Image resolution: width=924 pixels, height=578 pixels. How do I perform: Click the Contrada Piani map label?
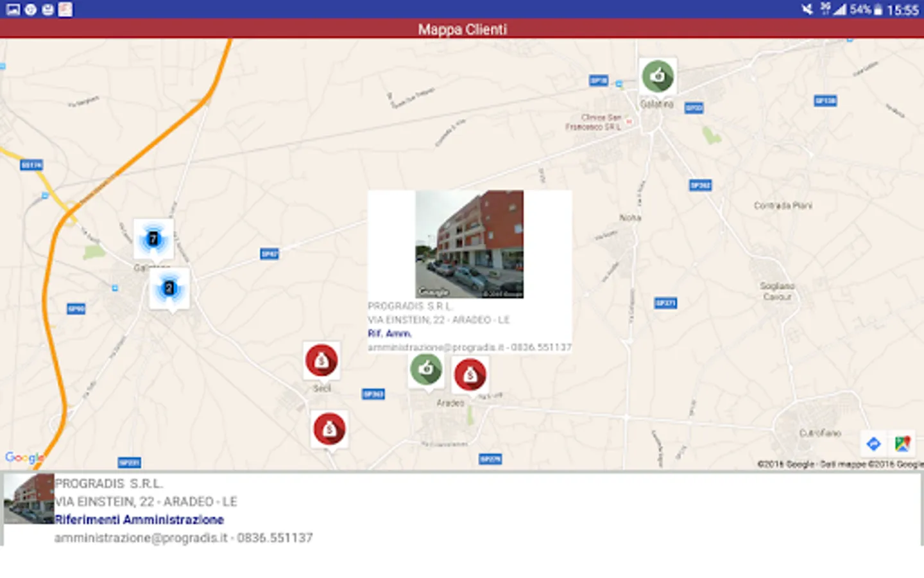pyautogui.click(x=783, y=206)
